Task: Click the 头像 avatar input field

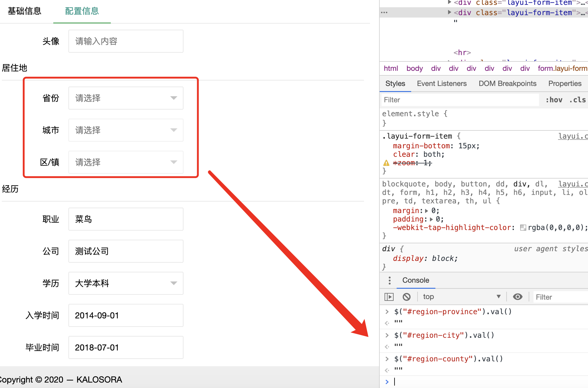Action: 126,41
